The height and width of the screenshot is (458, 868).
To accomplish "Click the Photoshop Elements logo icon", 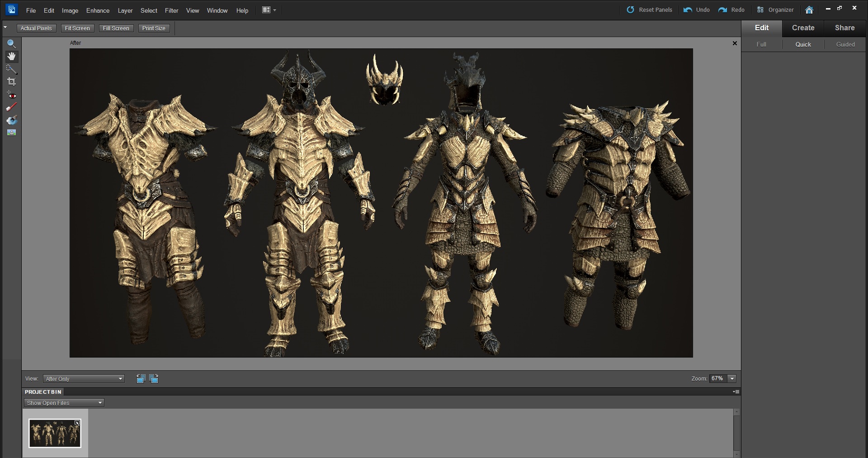I will coord(11,10).
